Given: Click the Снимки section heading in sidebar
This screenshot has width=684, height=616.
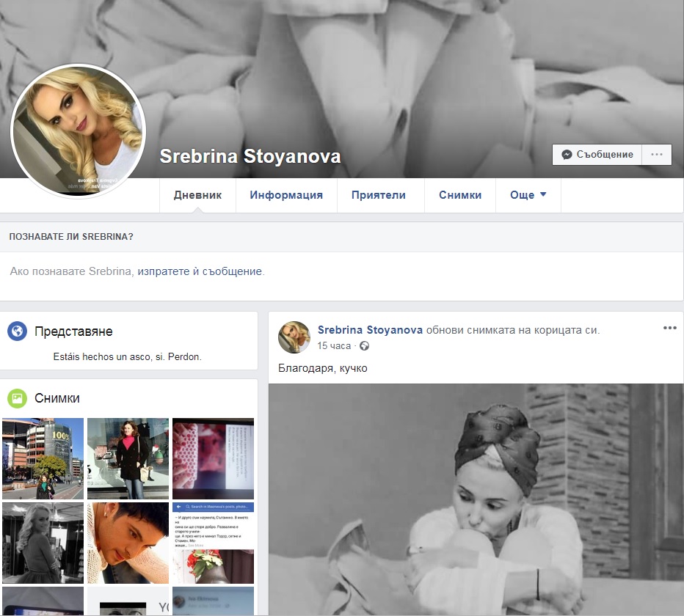Looking at the screenshot, I should (x=57, y=398).
